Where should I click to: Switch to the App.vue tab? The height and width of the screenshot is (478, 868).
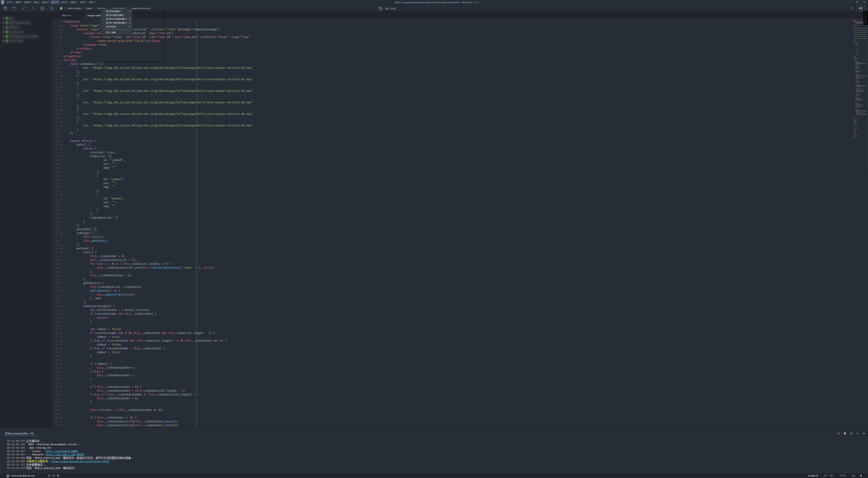click(66, 15)
